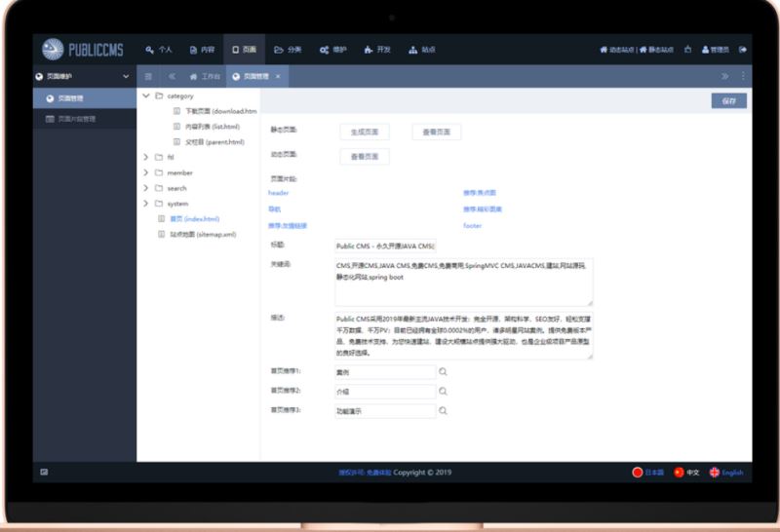Open the 管理员 admin user menu
Image resolution: width=780 pixels, height=532 pixels.
[716, 50]
